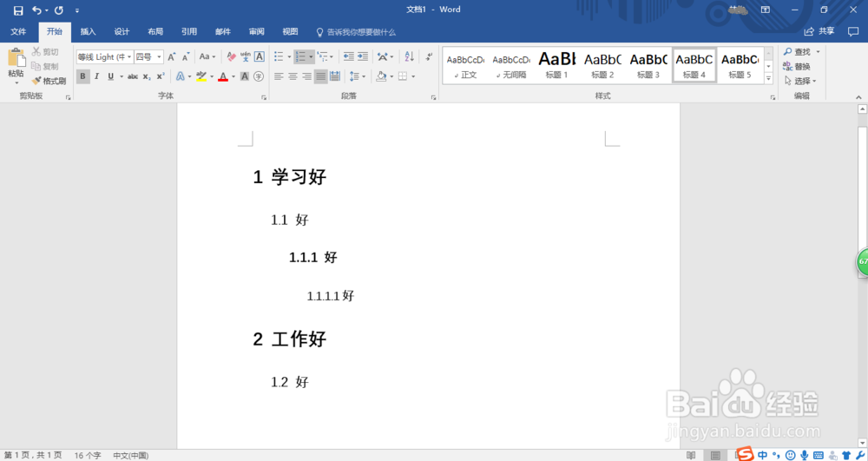Open 选择 (Select) dropdown
Image resolution: width=868 pixels, height=461 pixels.
[800, 81]
